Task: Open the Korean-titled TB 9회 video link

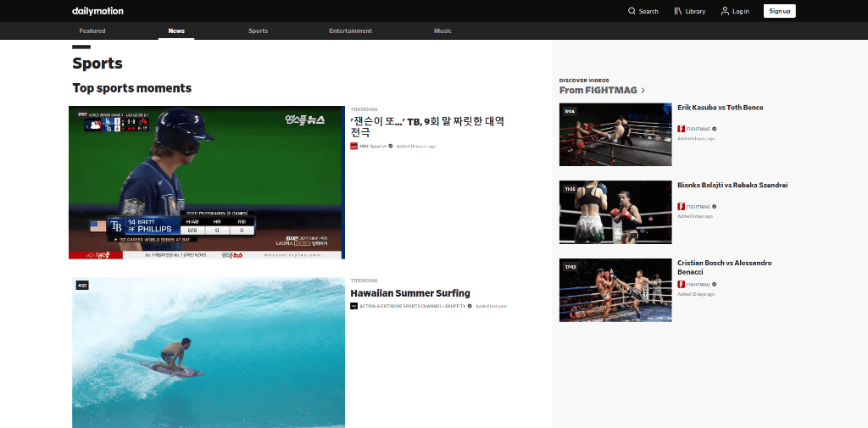Action: (427, 127)
